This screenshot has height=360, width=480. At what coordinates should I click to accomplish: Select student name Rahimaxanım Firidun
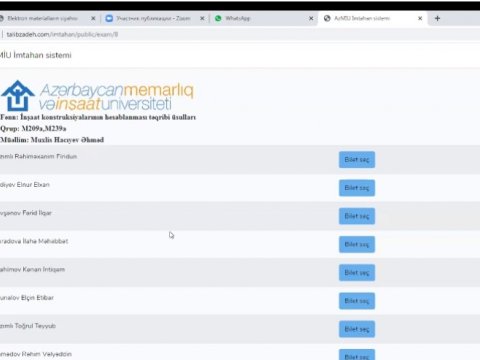(x=38, y=156)
